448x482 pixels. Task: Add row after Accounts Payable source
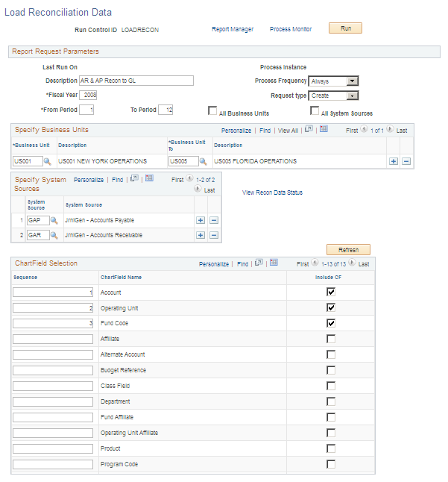(x=201, y=220)
